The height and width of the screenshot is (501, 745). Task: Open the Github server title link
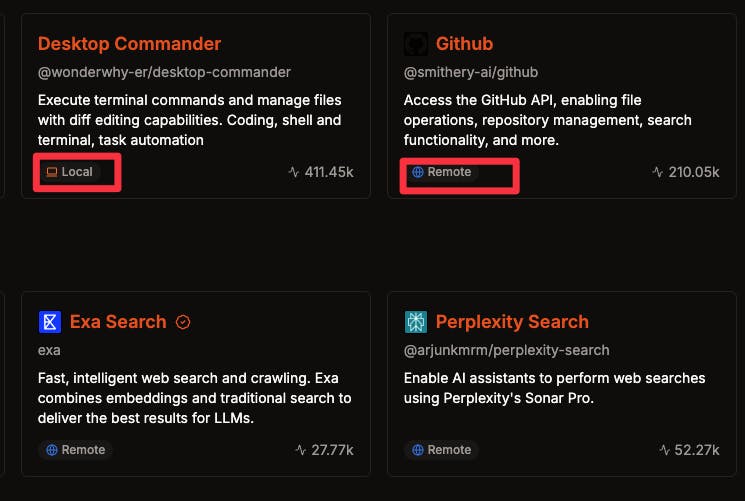pyautogui.click(x=464, y=44)
